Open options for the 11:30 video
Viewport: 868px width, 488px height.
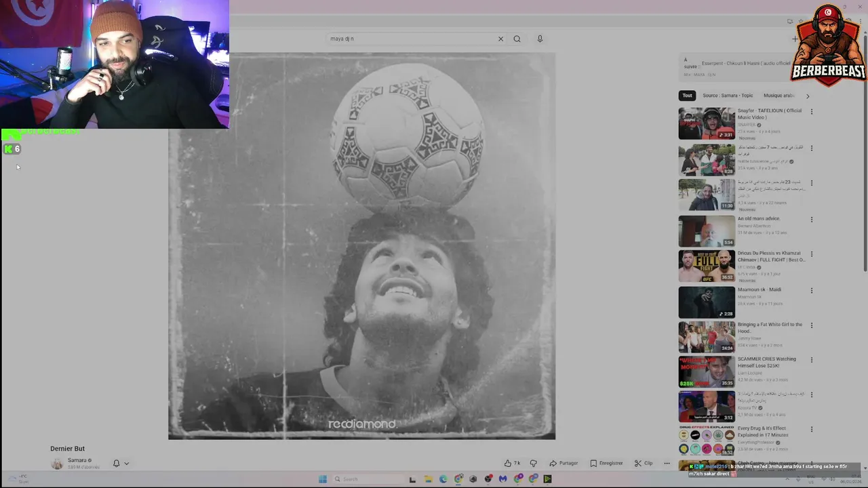click(811, 183)
